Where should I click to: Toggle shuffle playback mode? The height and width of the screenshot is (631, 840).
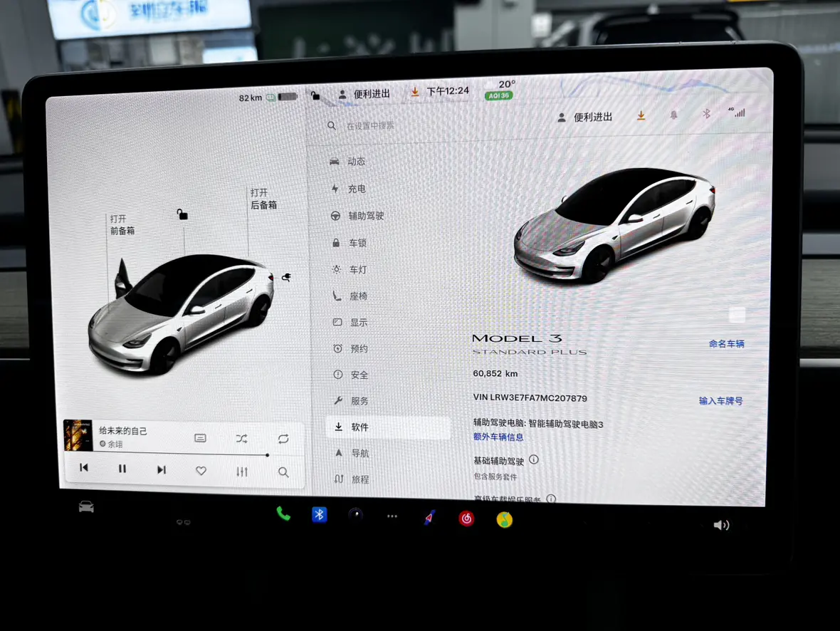coord(242,439)
